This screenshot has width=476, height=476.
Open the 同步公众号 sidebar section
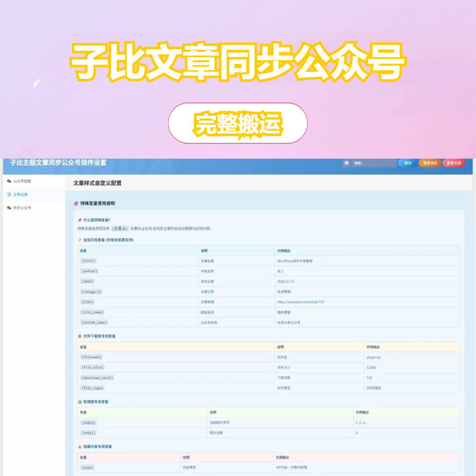[34, 208]
